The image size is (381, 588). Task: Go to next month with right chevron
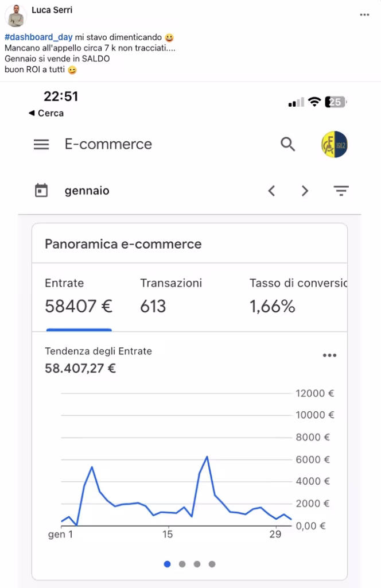click(305, 191)
